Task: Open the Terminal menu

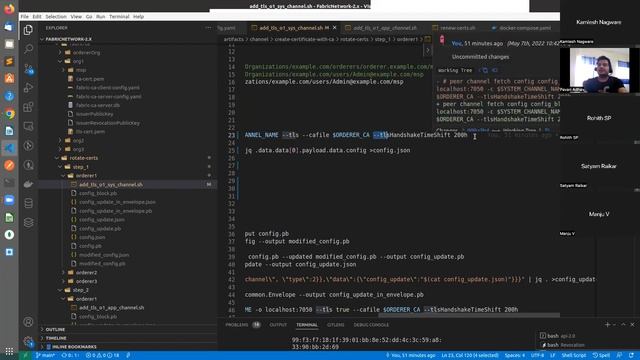Action: pyautogui.click(x=119, y=17)
